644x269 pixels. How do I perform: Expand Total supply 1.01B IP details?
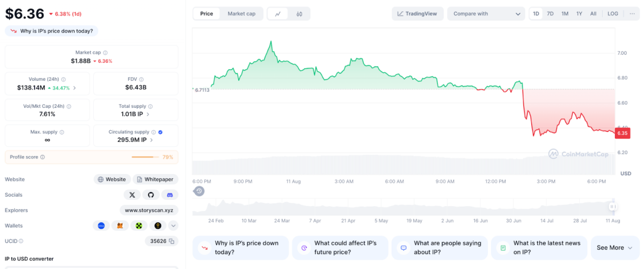coord(148,114)
